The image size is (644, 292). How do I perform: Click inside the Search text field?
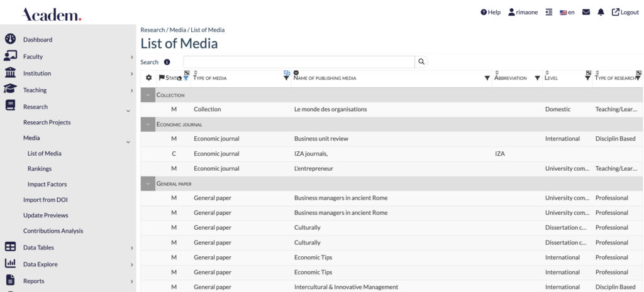(x=299, y=62)
